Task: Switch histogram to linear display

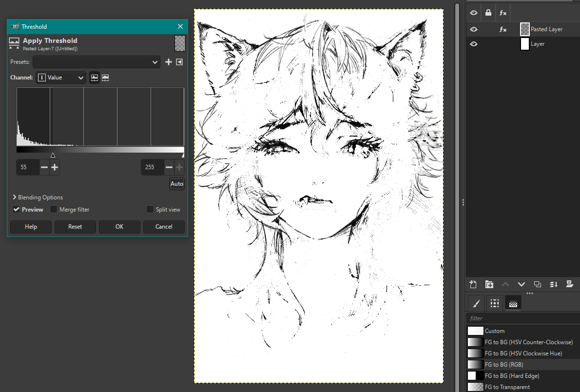Action: pyautogui.click(x=95, y=78)
